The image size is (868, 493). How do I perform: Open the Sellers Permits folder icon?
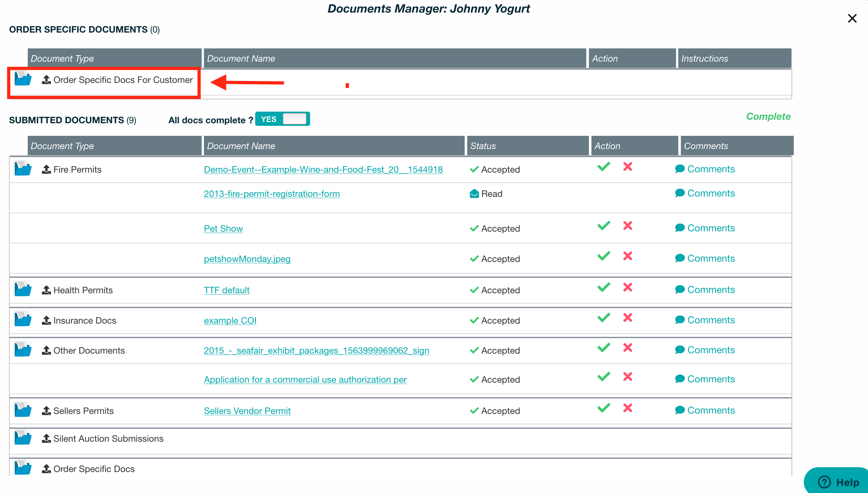point(23,409)
